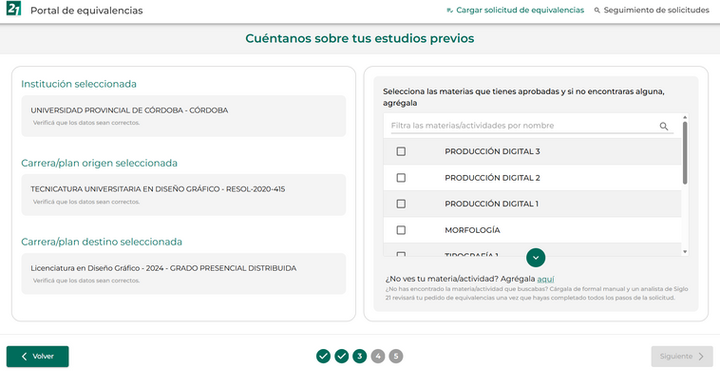Go to completed step one checkmark
The width and height of the screenshot is (720, 371).
point(323,356)
